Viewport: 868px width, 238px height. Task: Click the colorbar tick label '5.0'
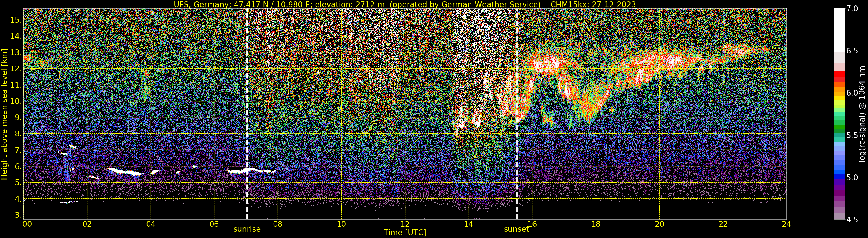(852, 177)
